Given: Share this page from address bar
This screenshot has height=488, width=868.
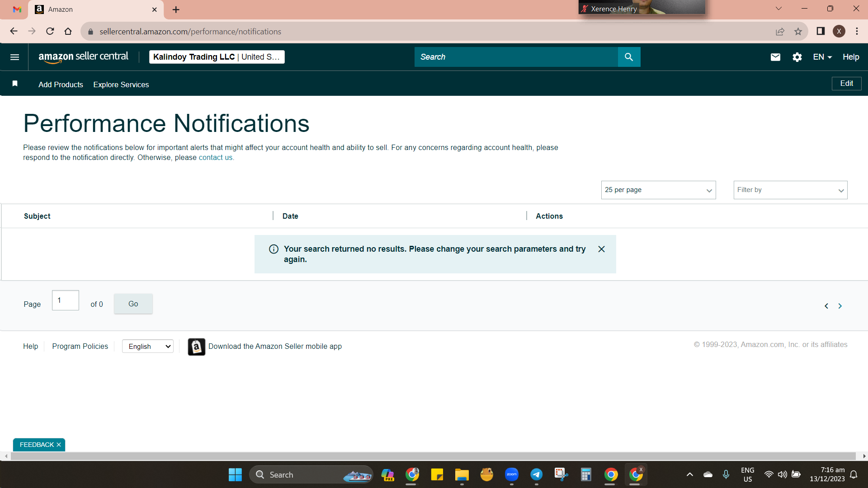Looking at the screenshot, I should click(x=780, y=31).
